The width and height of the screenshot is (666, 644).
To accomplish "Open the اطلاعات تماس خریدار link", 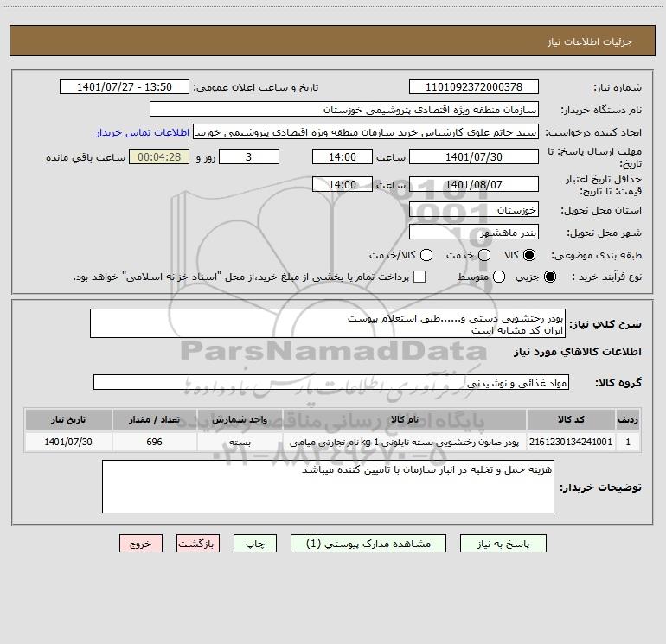I will click(143, 132).
